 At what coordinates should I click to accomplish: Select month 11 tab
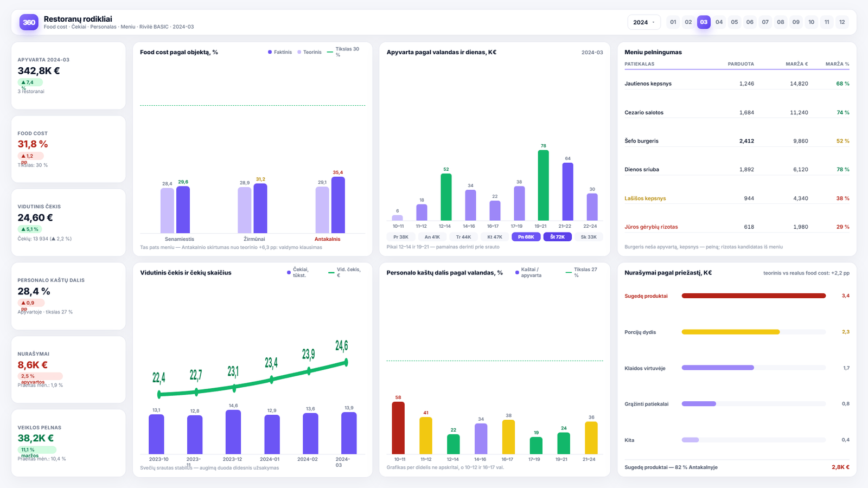click(827, 22)
